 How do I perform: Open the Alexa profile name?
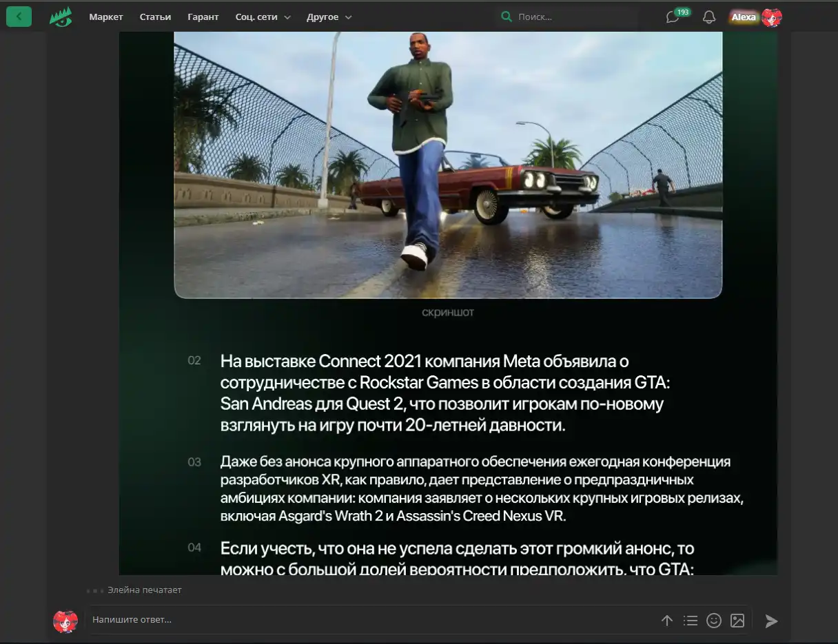[x=744, y=17]
